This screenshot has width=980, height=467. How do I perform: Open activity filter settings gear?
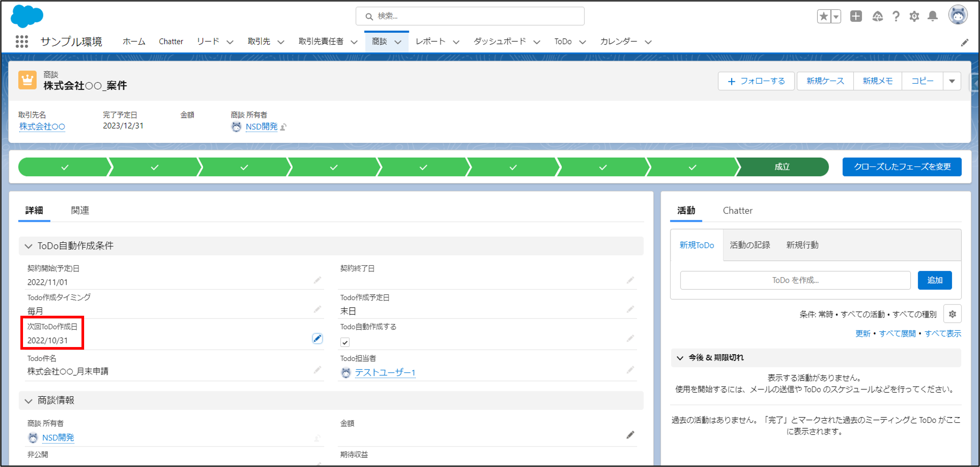(x=952, y=314)
